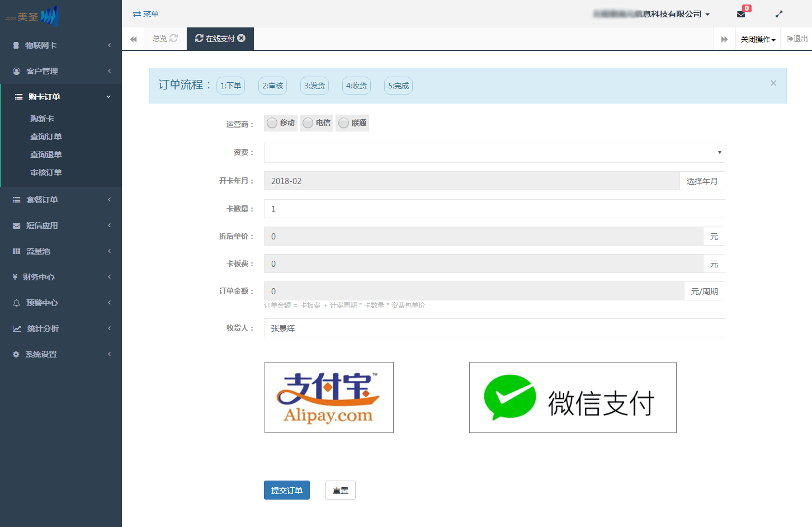Image resolution: width=812 pixels, height=527 pixels.
Task: Choose Alipay payment method
Action: point(329,397)
